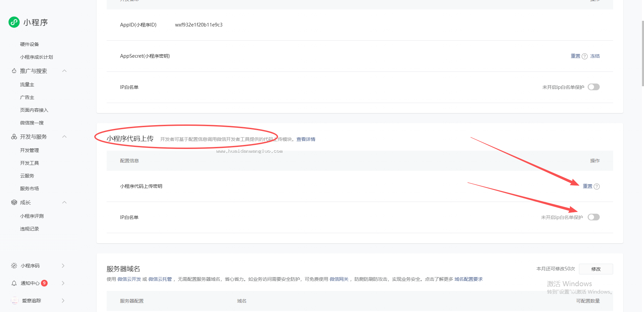Collapse the 开发与服务 section chevron

64,137
